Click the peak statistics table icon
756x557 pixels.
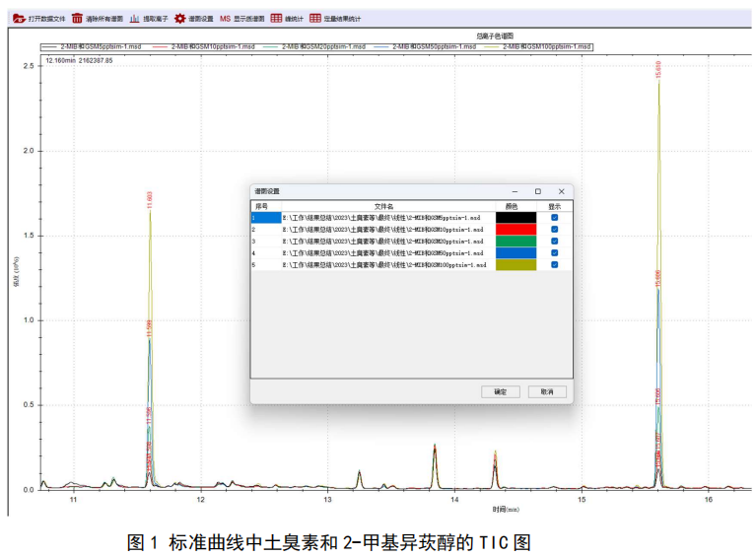[x=276, y=18]
